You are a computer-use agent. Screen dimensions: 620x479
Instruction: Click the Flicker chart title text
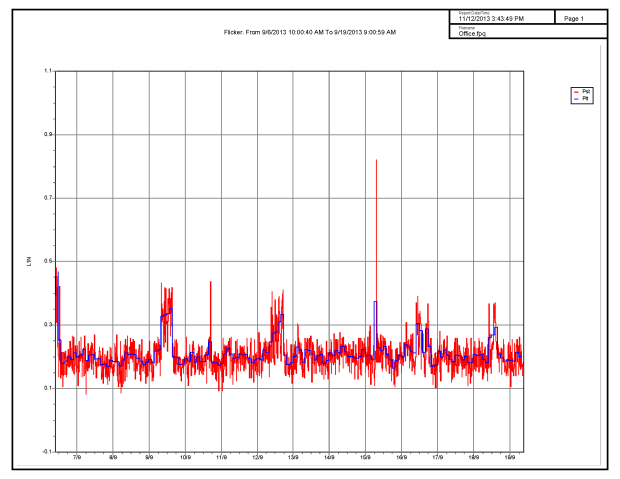[310, 32]
